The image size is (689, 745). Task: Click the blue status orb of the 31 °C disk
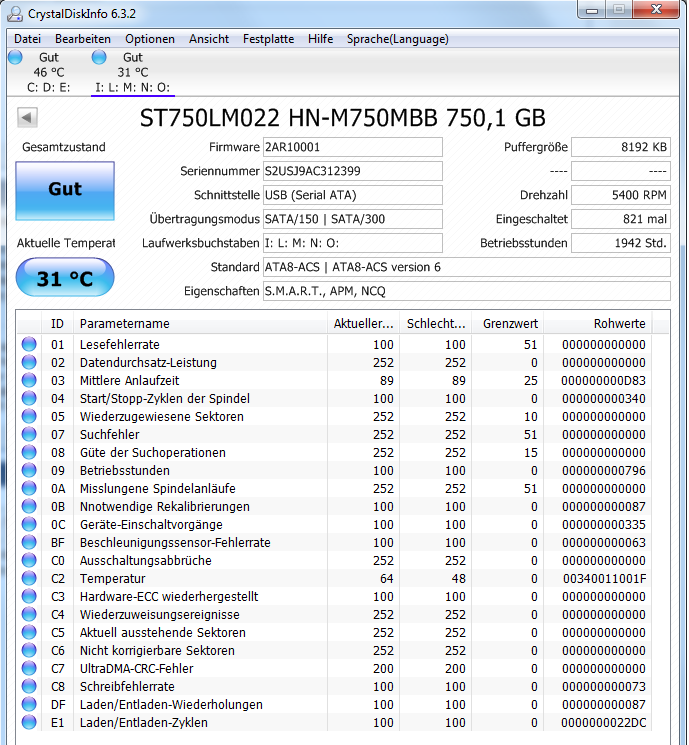coord(99,57)
